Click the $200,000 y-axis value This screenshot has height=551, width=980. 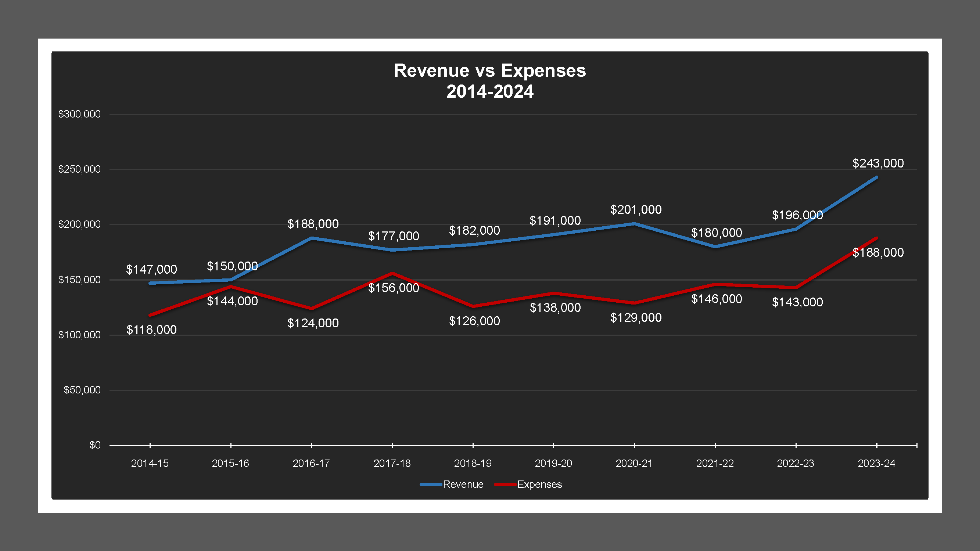[x=79, y=224]
